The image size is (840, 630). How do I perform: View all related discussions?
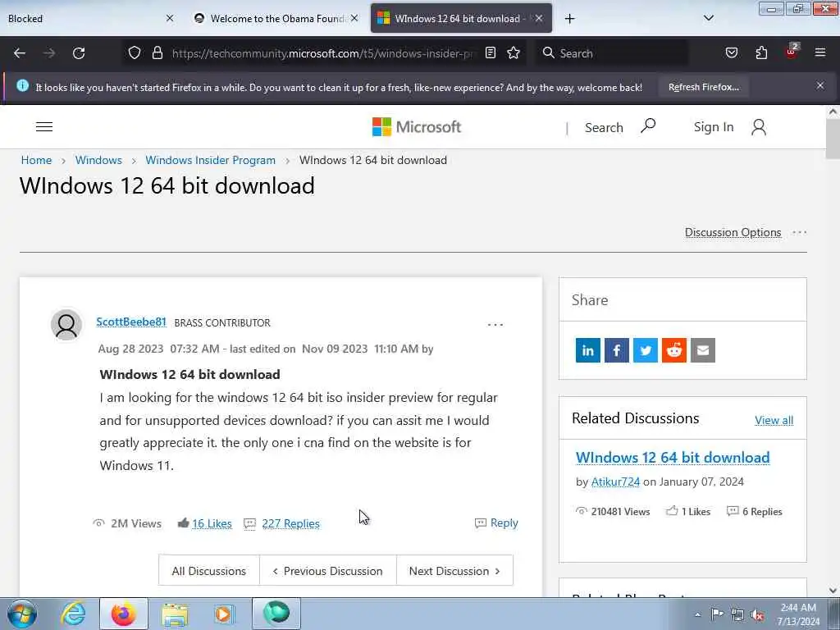coord(774,421)
